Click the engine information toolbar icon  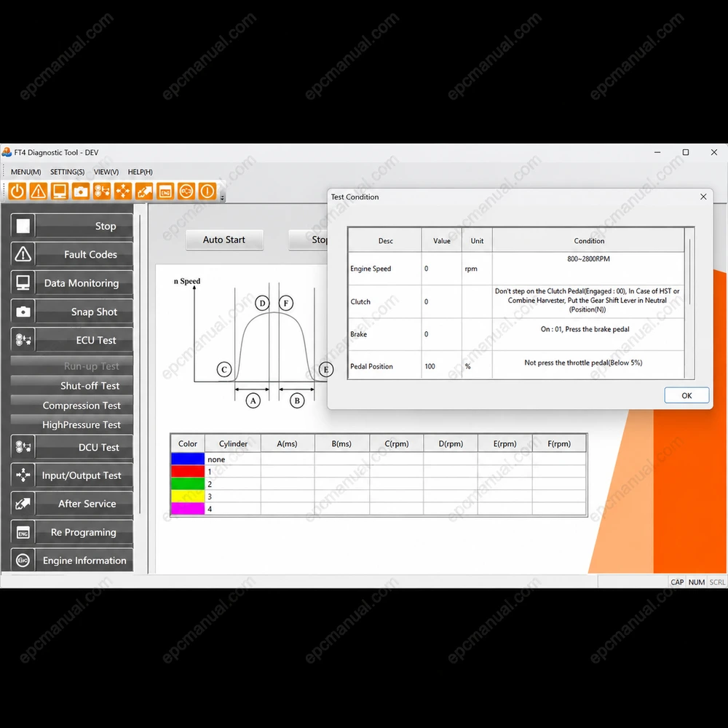click(x=186, y=191)
